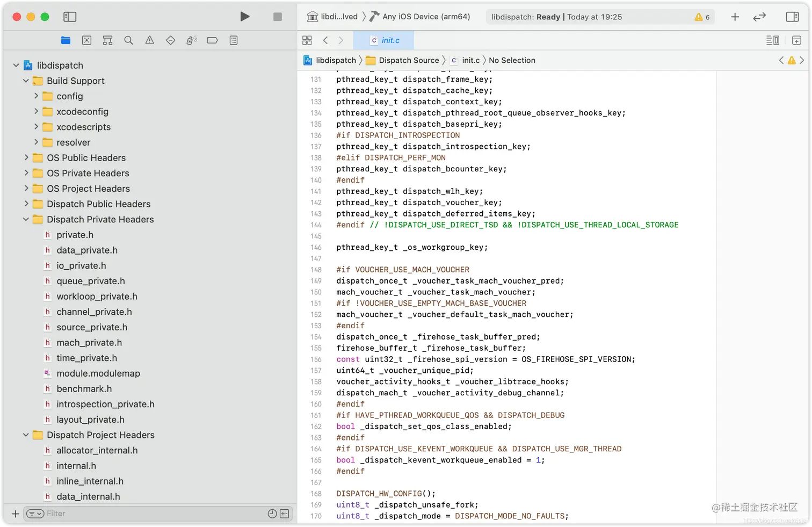This screenshot has width=812, height=527.
Task: Open the Find navigator magnifier icon
Action: (128, 40)
